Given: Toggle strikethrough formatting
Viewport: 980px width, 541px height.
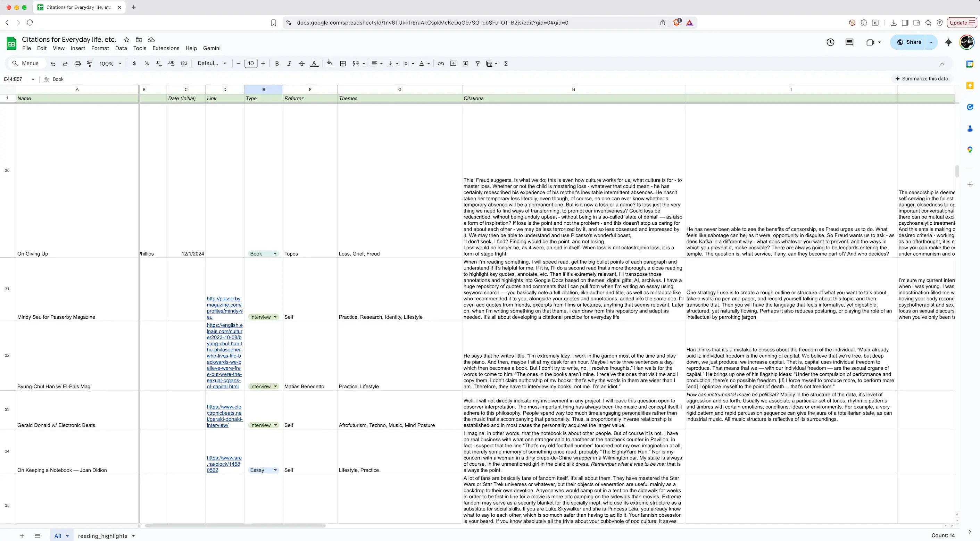Looking at the screenshot, I should coord(301,64).
